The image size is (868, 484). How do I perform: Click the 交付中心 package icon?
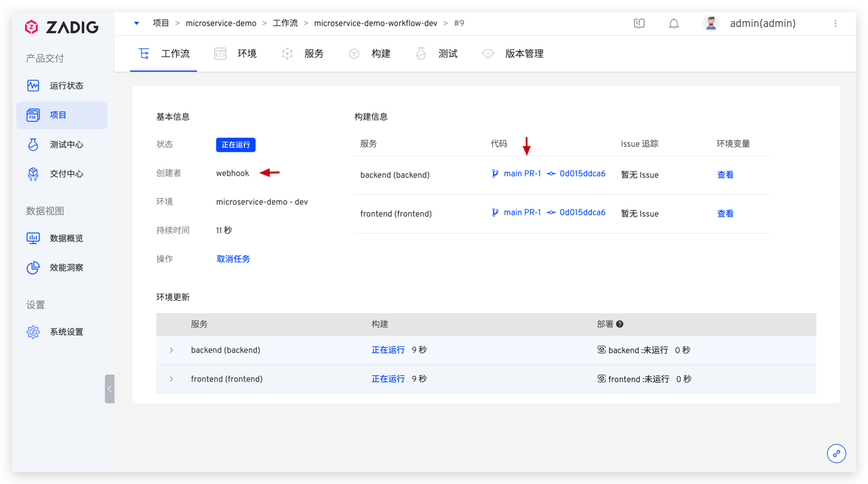tap(33, 174)
